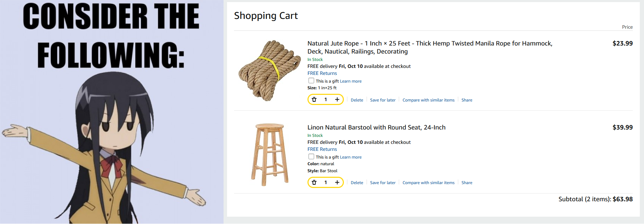This screenshot has height=224, width=644.
Task: Save the Linon Barstool for later
Action: pos(383,183)
